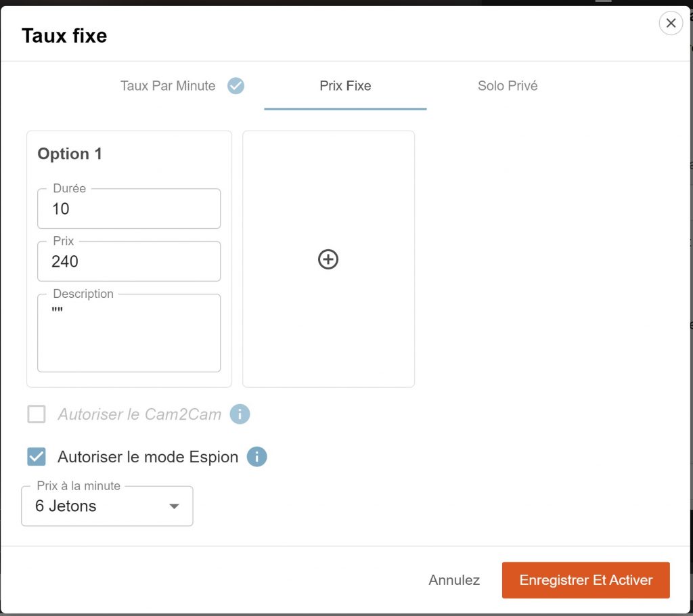Image resolution: width=693 pixels, height=616 pixels.
Task: Click the arrow next to 6 Jetons
Action: click(x=174, y=506)
